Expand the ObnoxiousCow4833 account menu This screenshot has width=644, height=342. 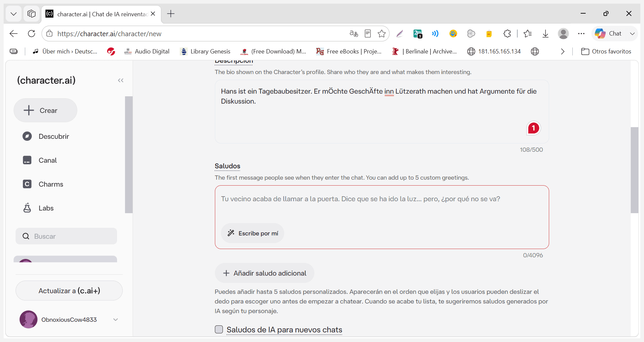115,319
